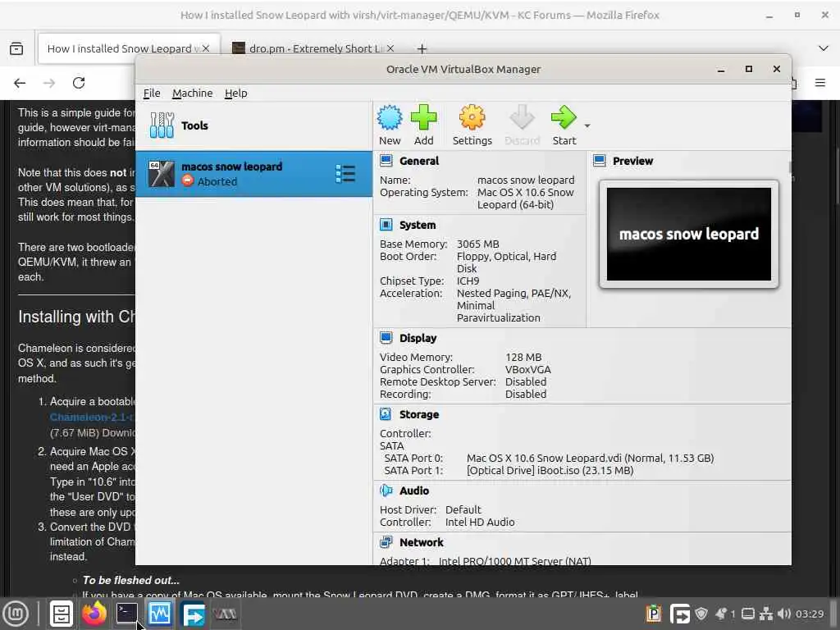840x630 pixels.
Task: Open the Machine menu in VirtualBox
Action: pos(192,94)
